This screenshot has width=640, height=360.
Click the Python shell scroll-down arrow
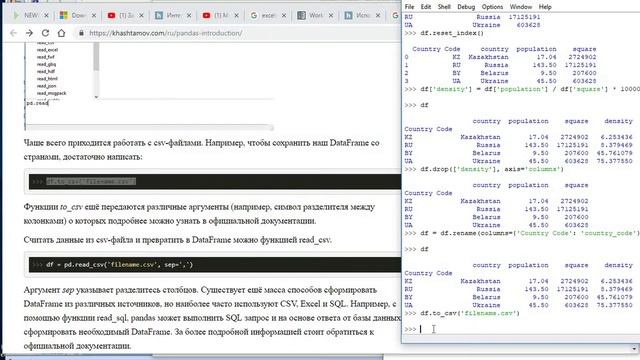point(634,349)
